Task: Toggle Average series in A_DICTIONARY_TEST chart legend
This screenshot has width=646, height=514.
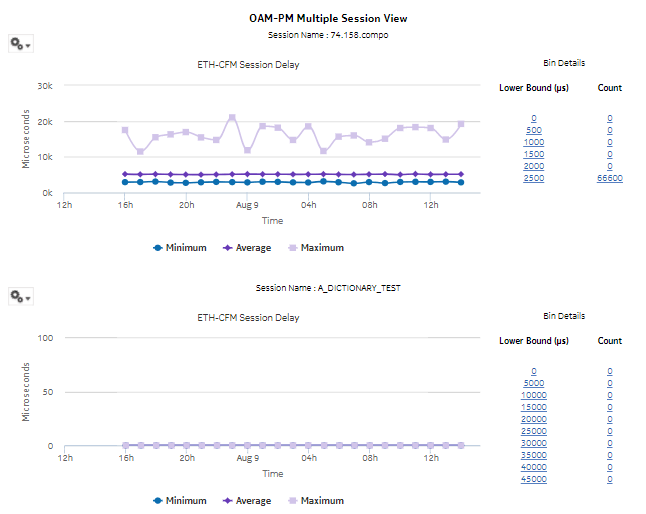Action: pyautogui.click(x=247, y=501)
